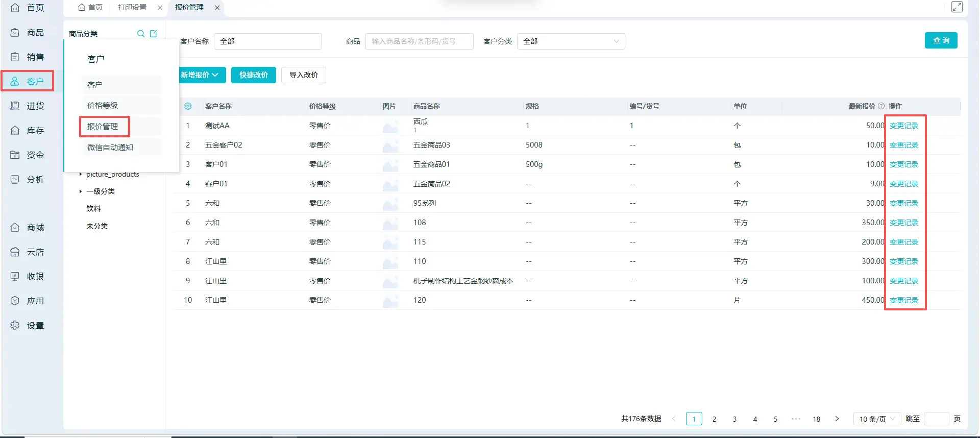Select 报价管理 in the 客户 submenu
This screenshot has width=980, height=438.
tap(103, 126)
